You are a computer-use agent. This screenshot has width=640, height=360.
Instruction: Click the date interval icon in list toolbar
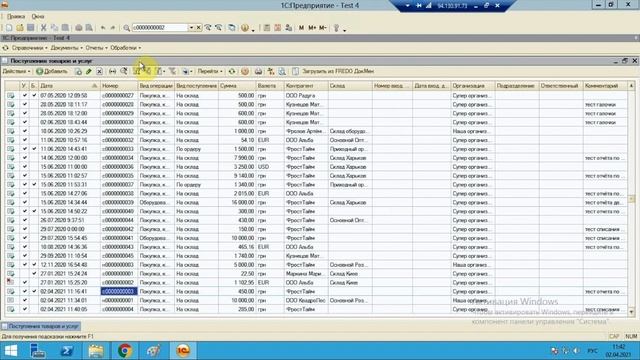[112, 71]
